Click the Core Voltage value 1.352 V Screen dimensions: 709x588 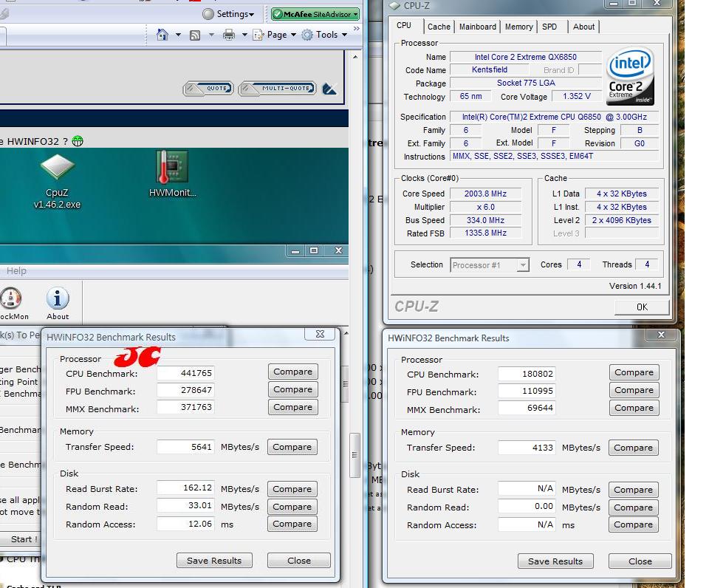click(x=577, y=96)
